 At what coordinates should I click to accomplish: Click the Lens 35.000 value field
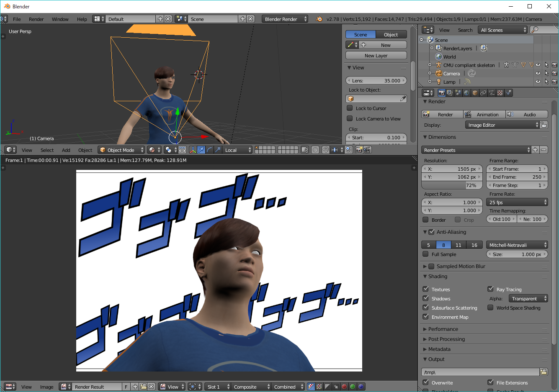376,80
